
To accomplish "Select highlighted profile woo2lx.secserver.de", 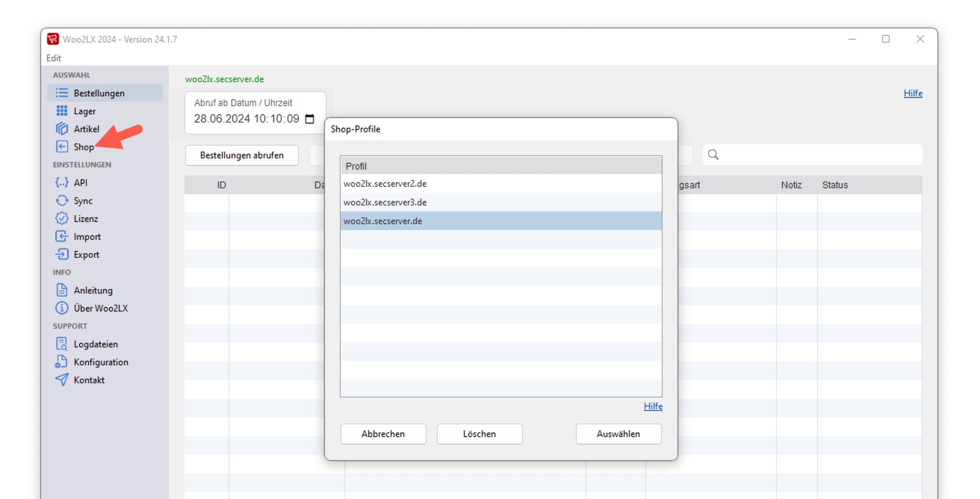I will (501, 221).
